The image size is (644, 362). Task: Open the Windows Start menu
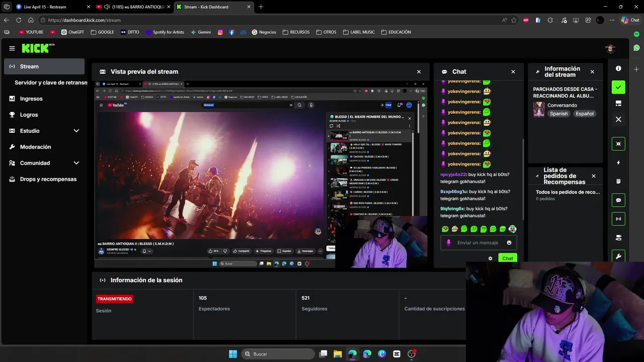pyautogui.click(x=233, y=354)
